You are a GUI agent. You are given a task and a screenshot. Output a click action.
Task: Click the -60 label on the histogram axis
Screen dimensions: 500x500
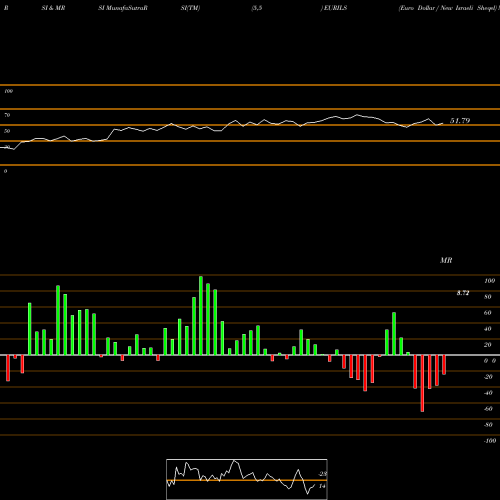488,409
